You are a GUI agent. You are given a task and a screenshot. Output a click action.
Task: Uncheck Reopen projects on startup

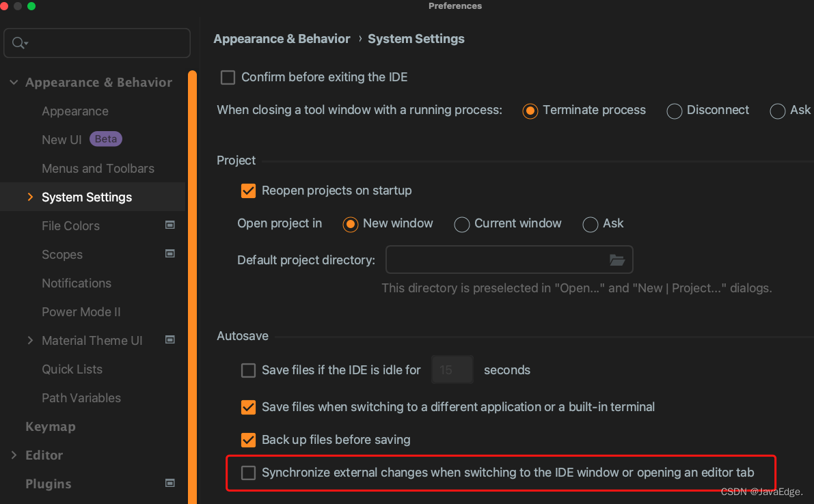[248, 191]
